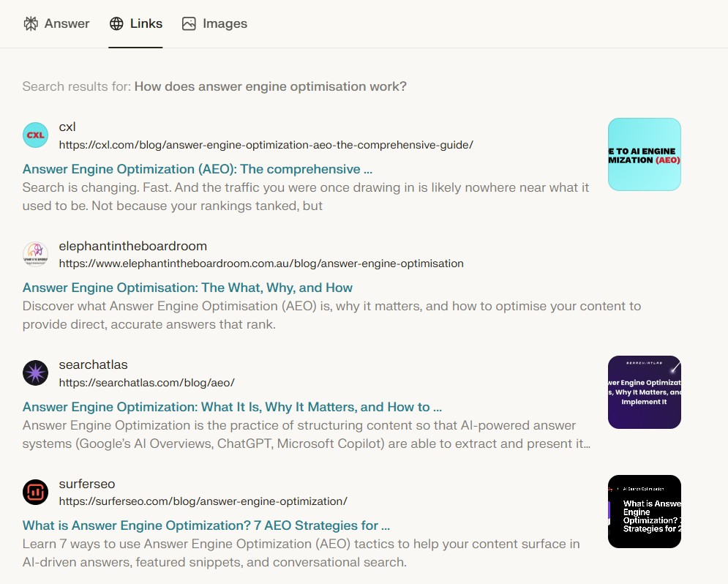Screen dimensions: 728x584
Task: Open 'What is Answer Engine Optimization? 7 AEO Strategies'
Action: pos(206,525)
